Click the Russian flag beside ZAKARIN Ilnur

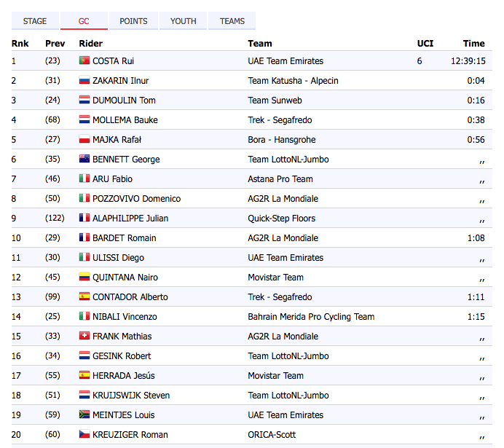click(x=84, y=81)
